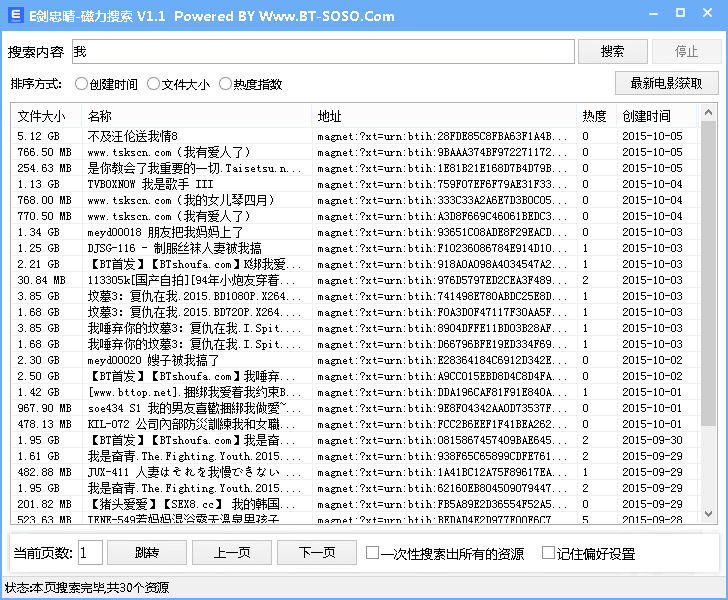
Task: Select the 文件大小 sort radio button
Action: coord(153,84)
